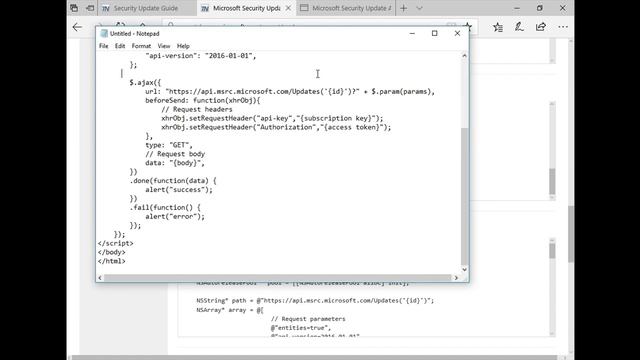Click Notepad horizontal scrollbar left arrow
Viewport: 640px width, 360px height.
[100, 278]
